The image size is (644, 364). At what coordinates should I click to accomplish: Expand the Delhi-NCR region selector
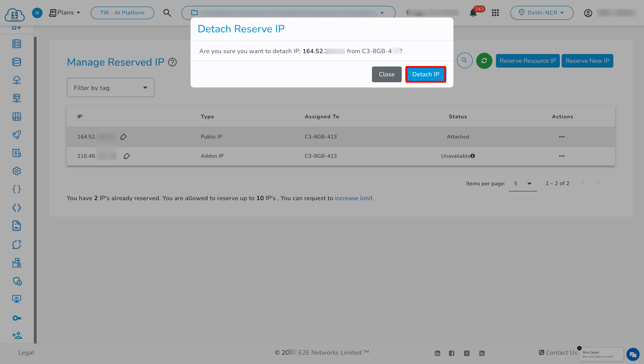[x=542, y=12]
